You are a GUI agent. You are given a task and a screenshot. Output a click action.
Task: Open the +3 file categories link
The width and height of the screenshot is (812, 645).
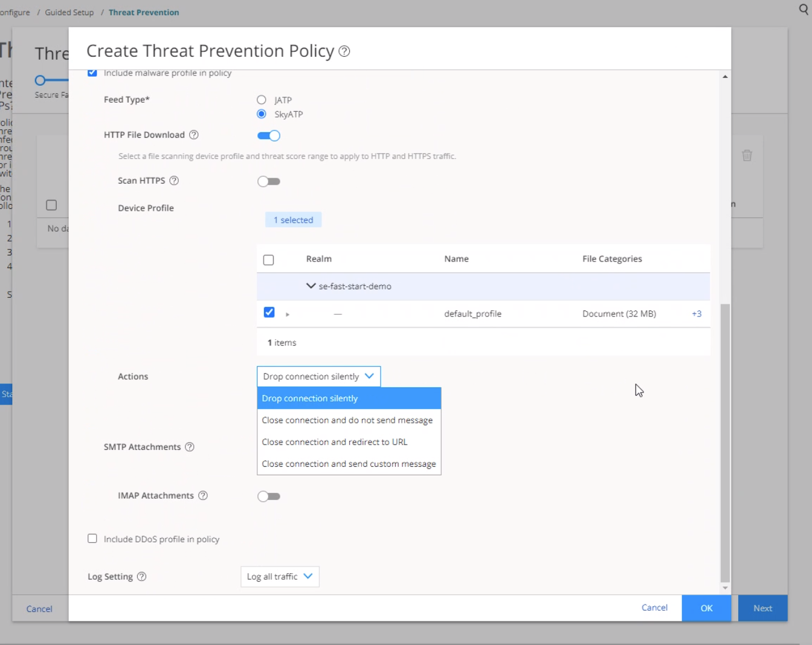point(696,313)
